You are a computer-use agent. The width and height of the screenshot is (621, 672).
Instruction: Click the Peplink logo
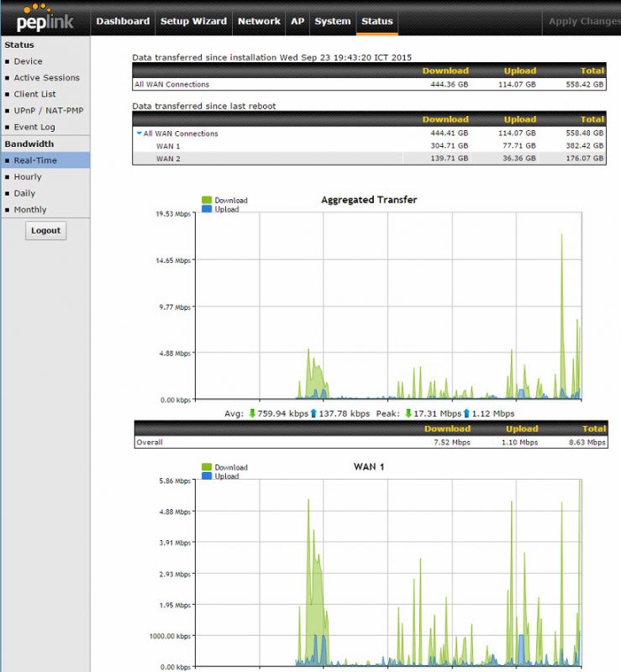coord(45,18)
